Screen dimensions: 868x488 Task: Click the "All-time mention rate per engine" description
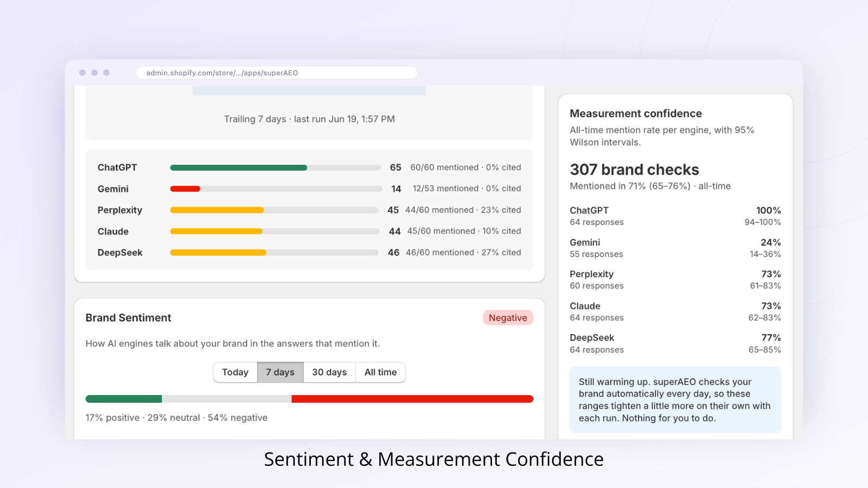662,136
